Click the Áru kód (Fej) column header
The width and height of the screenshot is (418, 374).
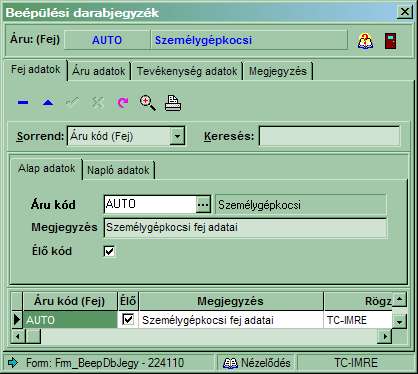pos(70,301)
